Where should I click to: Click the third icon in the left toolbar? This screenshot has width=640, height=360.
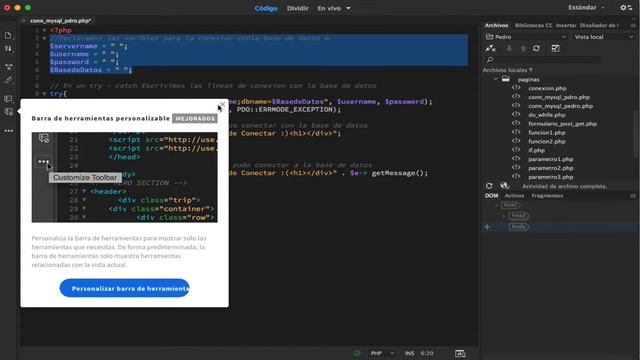tap(9, 67)
